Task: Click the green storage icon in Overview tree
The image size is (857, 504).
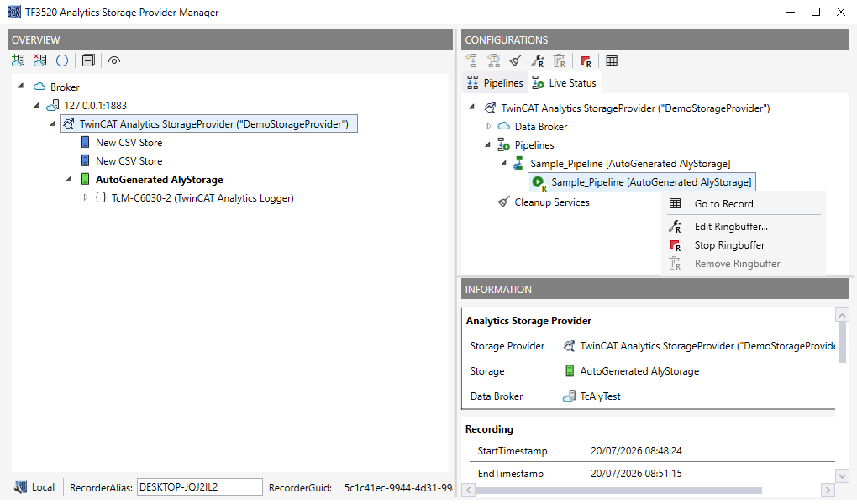Action: (x=85, y=179)
